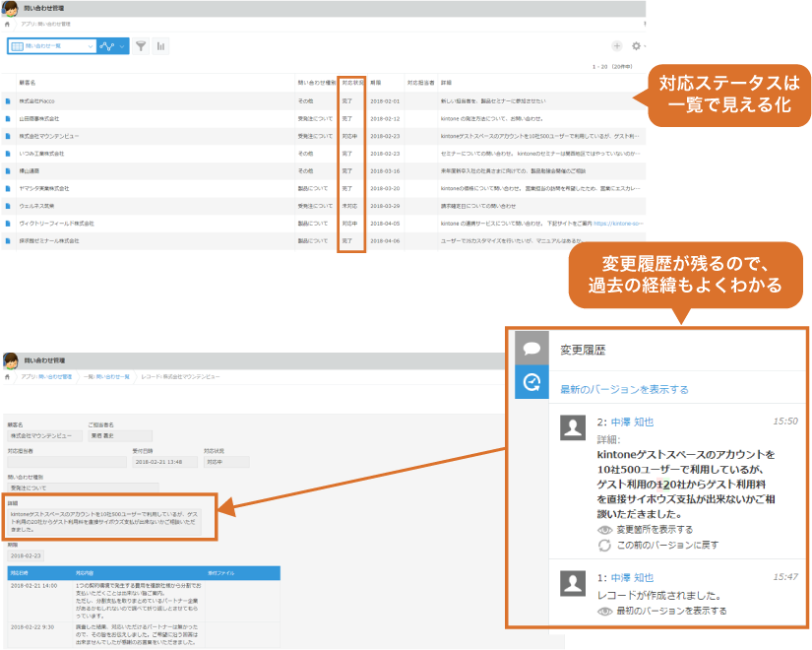Open the filter funnel icon in list toolbar
Screen dimensions: 812x650
pyautogui.click(x=141, y=45)
